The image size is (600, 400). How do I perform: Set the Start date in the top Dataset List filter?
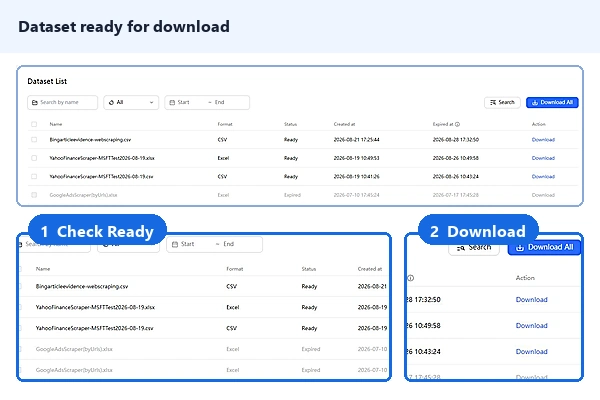pyautogui.click(x=184, y=102)
